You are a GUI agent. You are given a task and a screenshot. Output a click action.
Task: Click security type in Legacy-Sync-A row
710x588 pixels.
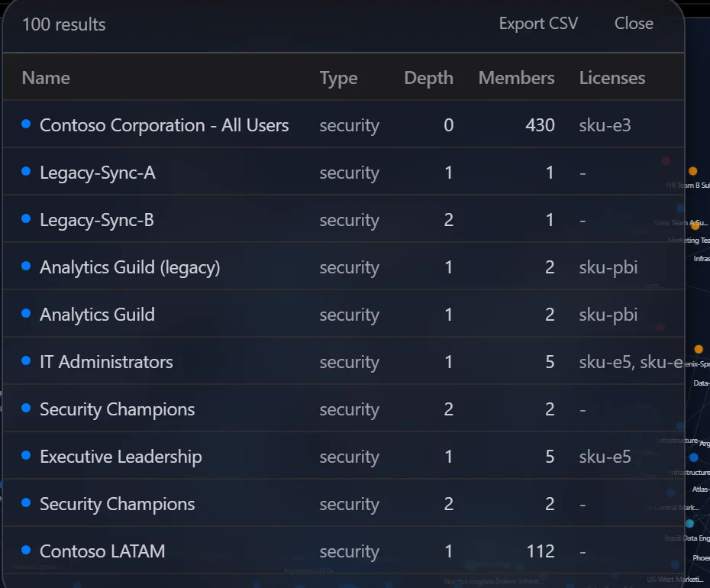pos(349,173)
